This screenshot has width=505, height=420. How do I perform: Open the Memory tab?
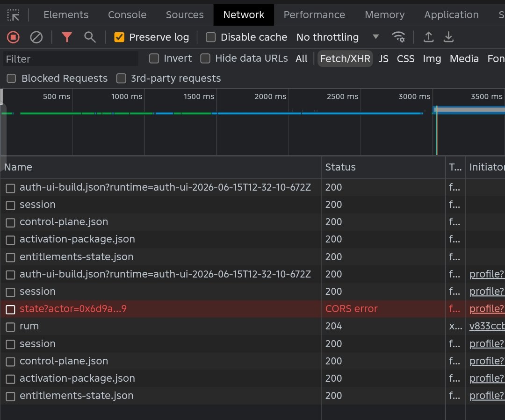click(x=384, y=15)
